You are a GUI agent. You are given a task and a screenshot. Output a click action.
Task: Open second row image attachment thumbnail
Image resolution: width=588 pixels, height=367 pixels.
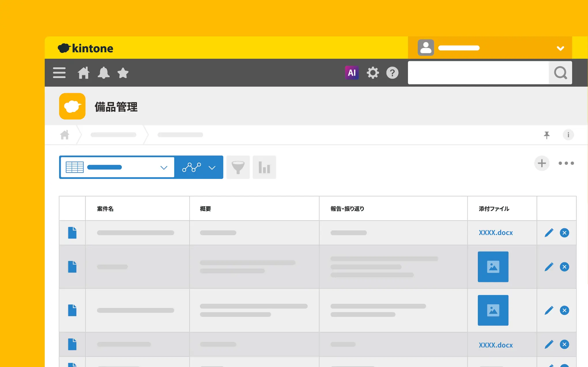coord(493,267)
